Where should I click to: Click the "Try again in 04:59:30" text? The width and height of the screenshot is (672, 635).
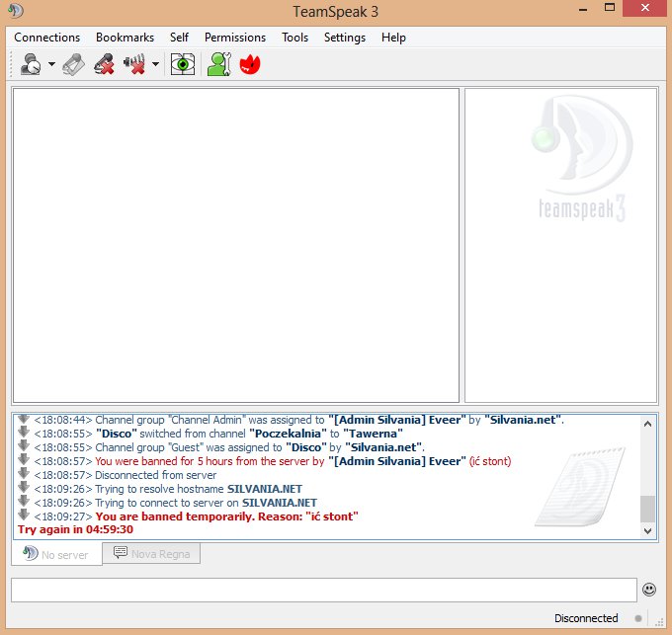pyautogui.click(x=75, y=529)
